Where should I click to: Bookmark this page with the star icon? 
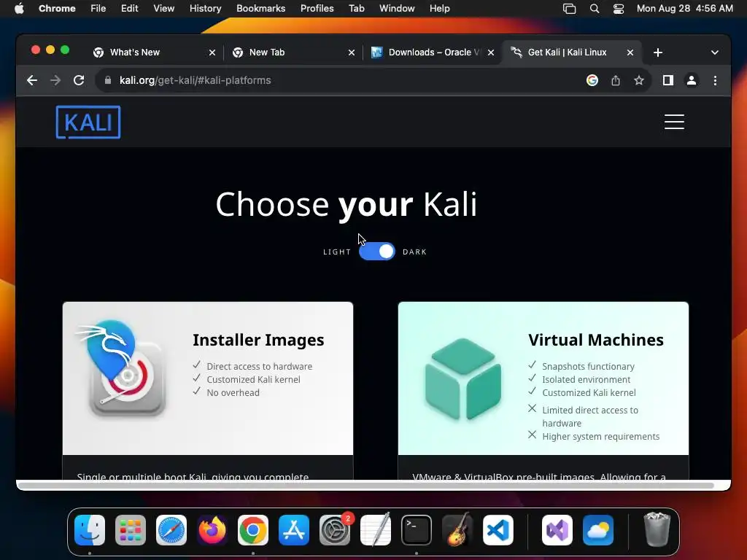click(639, 80)
